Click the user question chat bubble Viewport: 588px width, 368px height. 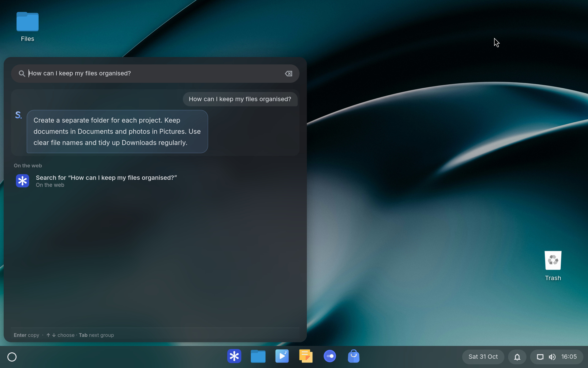coord(240,99)
